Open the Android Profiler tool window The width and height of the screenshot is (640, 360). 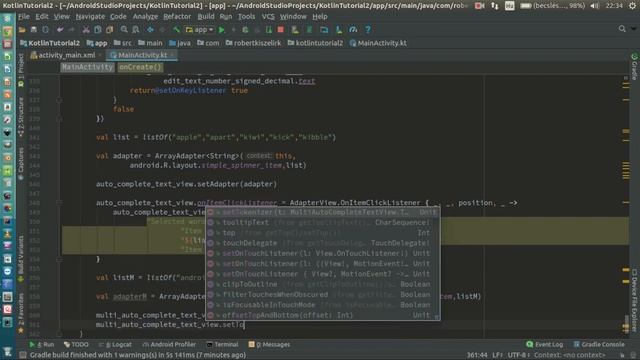click(169, 344)
